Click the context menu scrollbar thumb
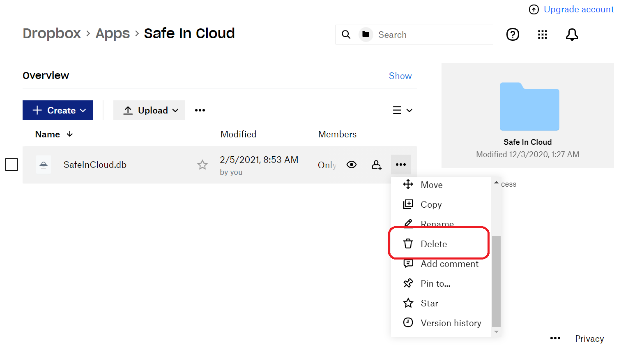This screenshot has width=644, height=350. pyautogui.click(x=496, y=281)
